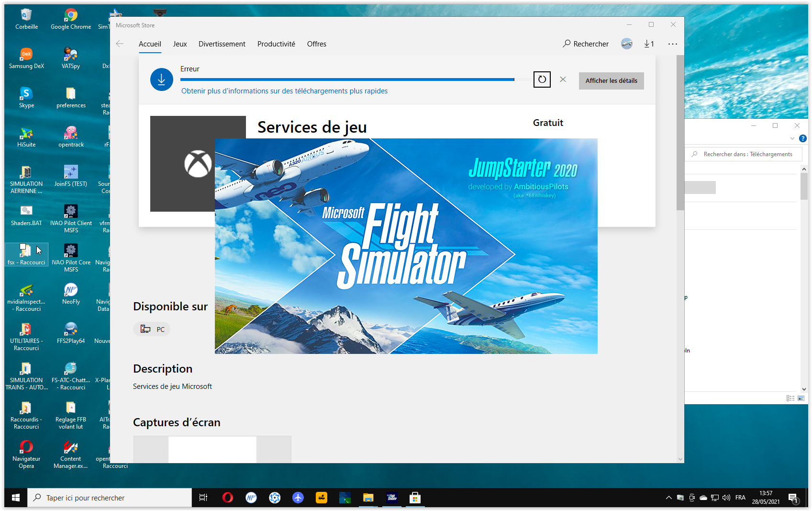Screen dimensions: 812x511
Task: Select the Reglage FFB volant lut file
Action: 71,415
